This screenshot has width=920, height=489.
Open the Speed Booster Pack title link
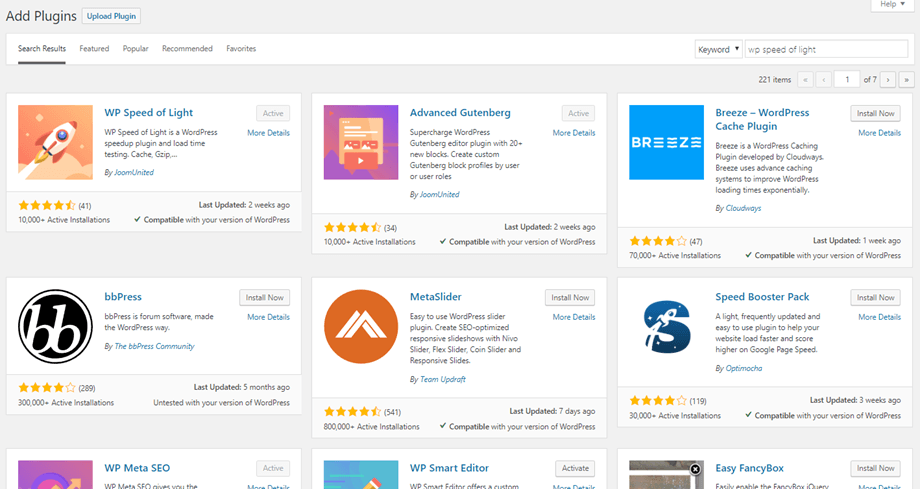(x=762, y=297)
